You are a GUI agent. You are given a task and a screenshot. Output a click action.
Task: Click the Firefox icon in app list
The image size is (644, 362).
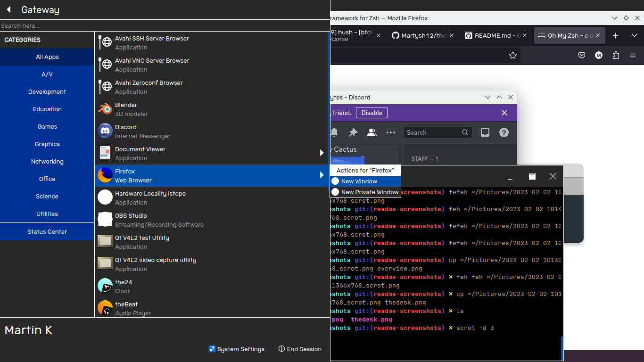105,175
